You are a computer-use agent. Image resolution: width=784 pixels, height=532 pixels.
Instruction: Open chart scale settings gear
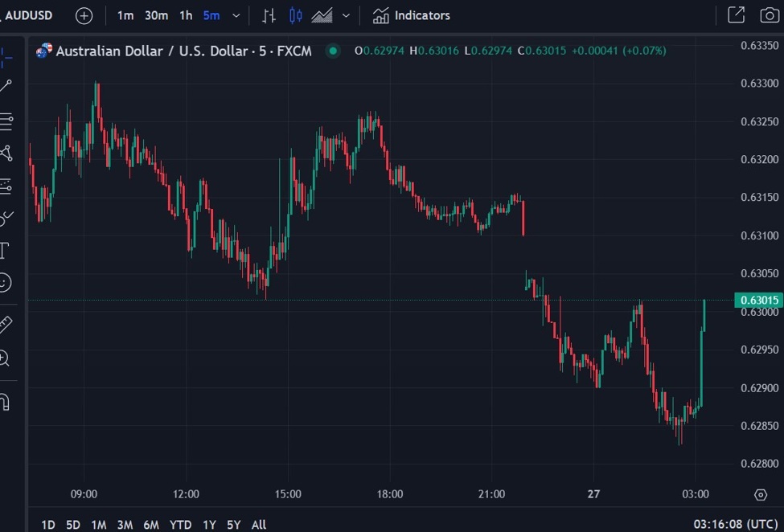tap(761, 494)
